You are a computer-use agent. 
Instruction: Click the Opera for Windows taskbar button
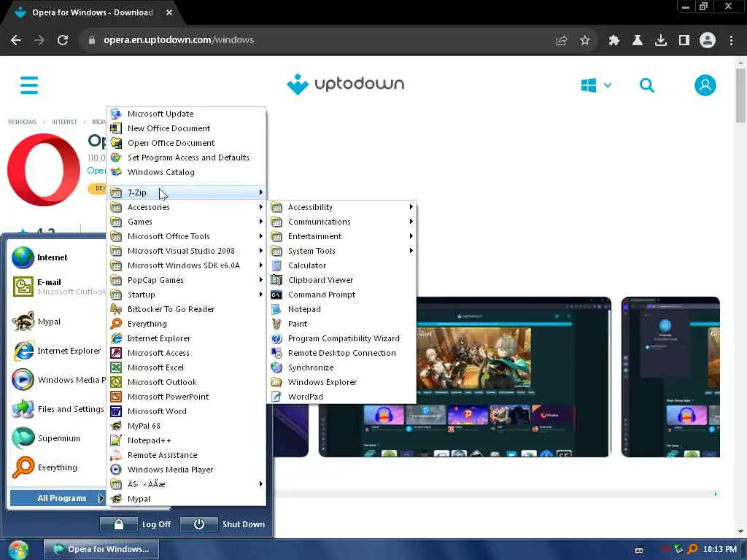click(101, 550)
